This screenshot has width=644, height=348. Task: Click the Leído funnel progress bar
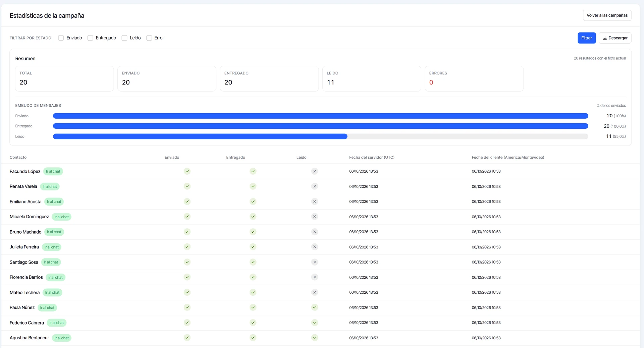pos(321,136)
